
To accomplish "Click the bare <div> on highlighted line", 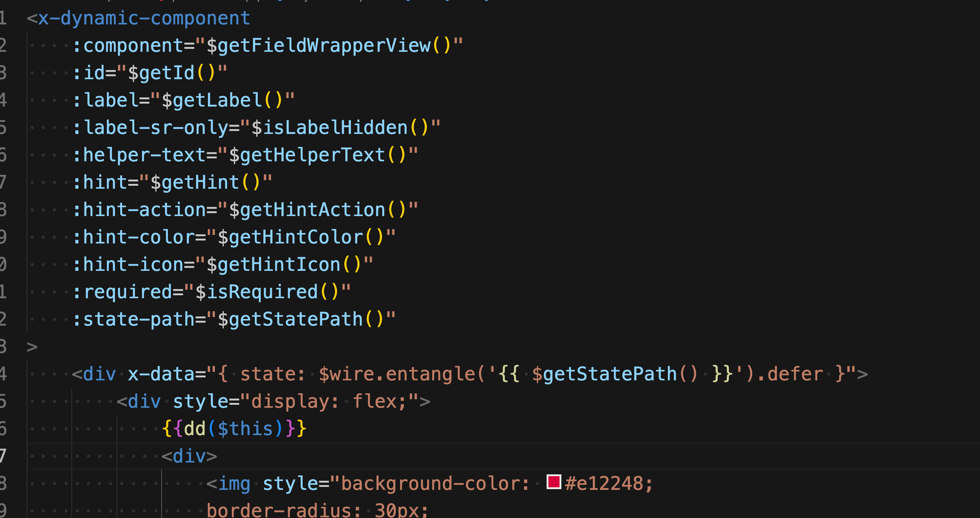I will pos(189,456).
